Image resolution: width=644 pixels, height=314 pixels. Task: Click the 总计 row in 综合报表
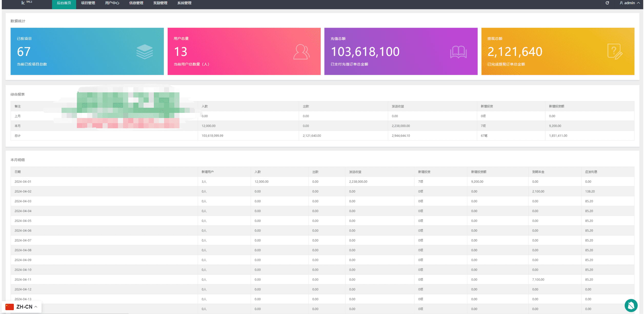(322, 136)
